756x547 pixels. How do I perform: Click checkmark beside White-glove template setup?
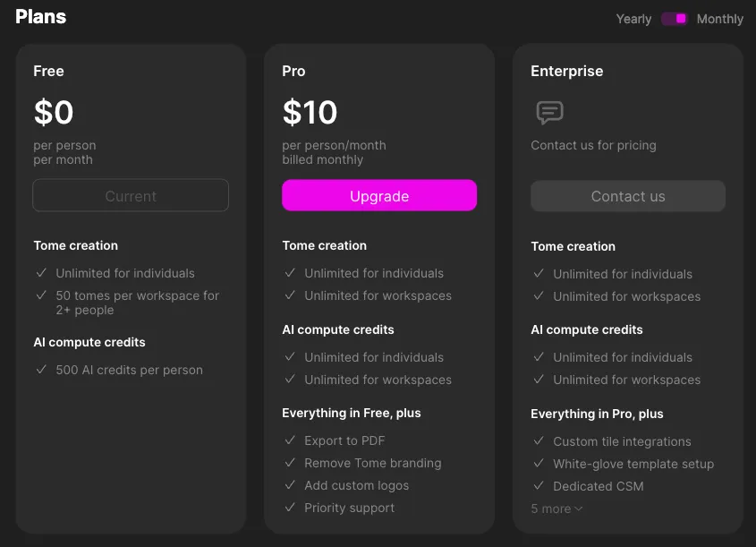(x=539, y=464)
